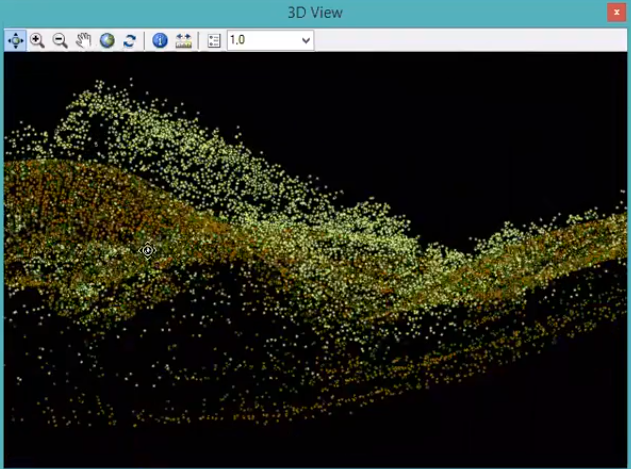Viewport: 631px width, 469px height.
Task: Activate the Measure ruler tool
Action: pyautogui.click(x=183, y=41)
